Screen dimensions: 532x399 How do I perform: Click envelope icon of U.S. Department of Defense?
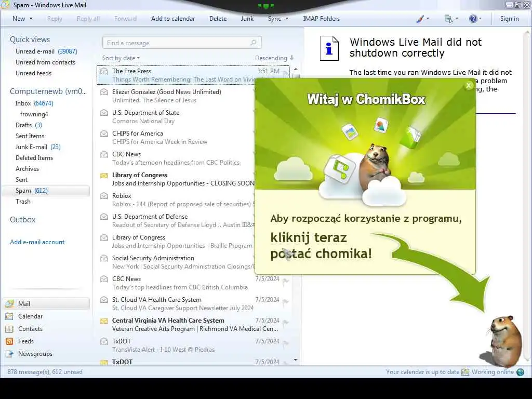pyautogui.click(x=104, y=217)
